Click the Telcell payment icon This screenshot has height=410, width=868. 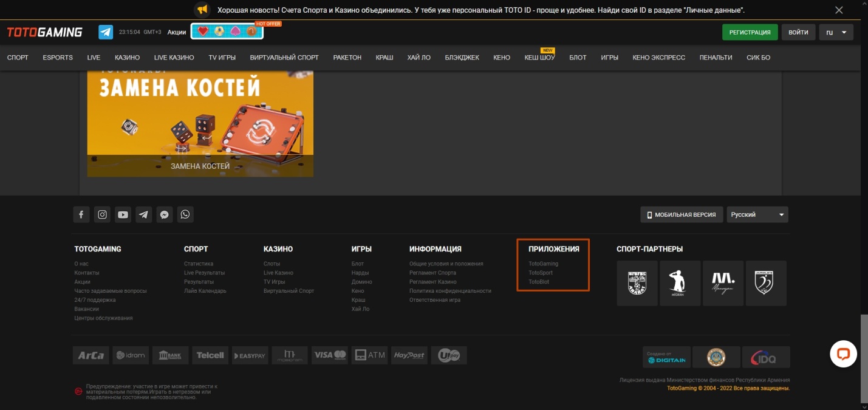(210, 355)
